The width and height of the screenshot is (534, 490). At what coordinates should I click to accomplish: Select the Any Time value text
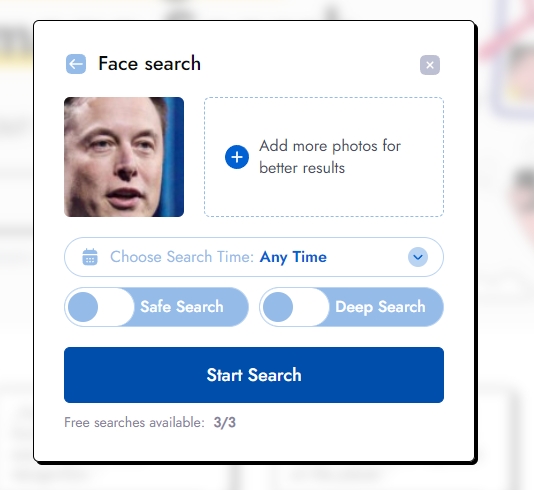point(293,257)
